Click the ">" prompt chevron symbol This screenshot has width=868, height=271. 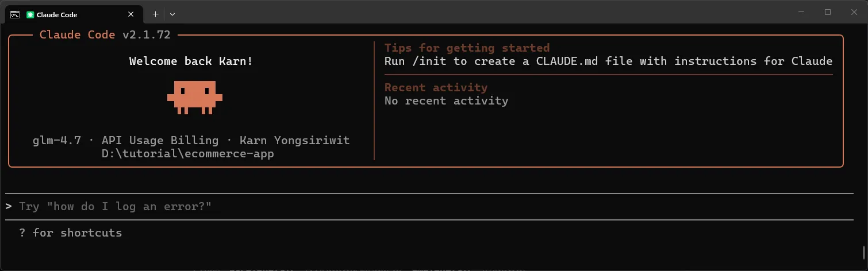coord(9,206)
